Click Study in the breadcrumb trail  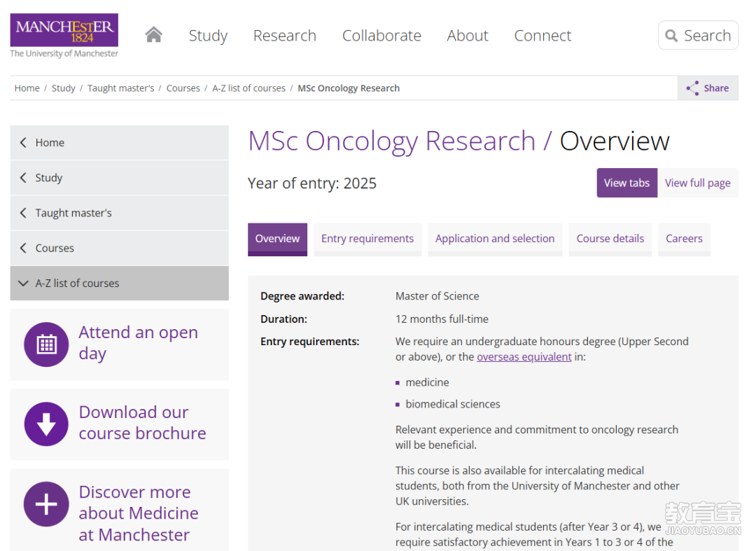tap(64, 88)
